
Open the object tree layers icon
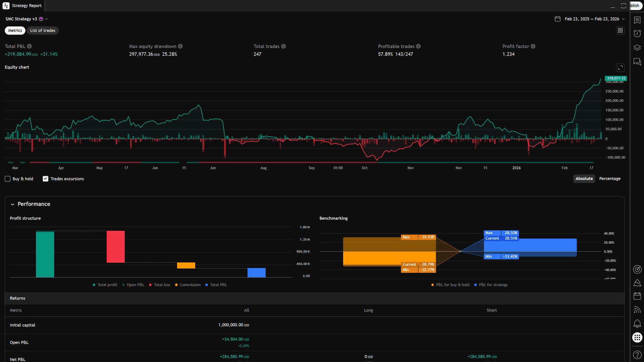pos(637,48)
